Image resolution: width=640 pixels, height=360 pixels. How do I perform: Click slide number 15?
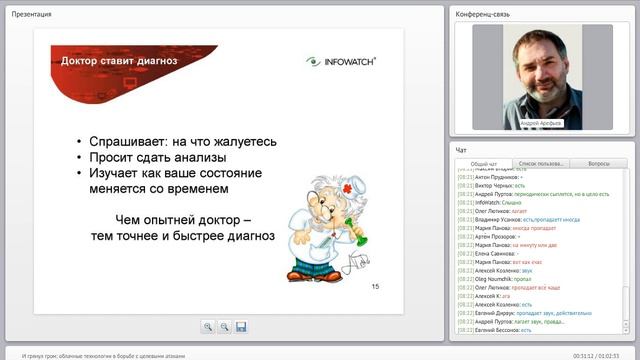coord(376,287)
